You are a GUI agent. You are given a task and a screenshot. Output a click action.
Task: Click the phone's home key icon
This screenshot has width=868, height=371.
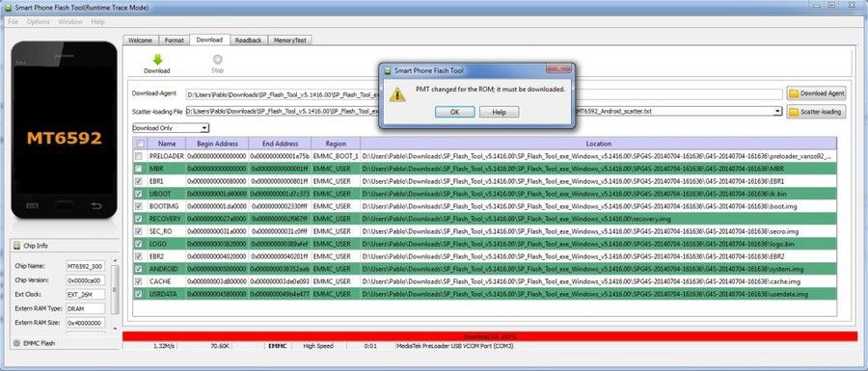(x=64, y=205)
